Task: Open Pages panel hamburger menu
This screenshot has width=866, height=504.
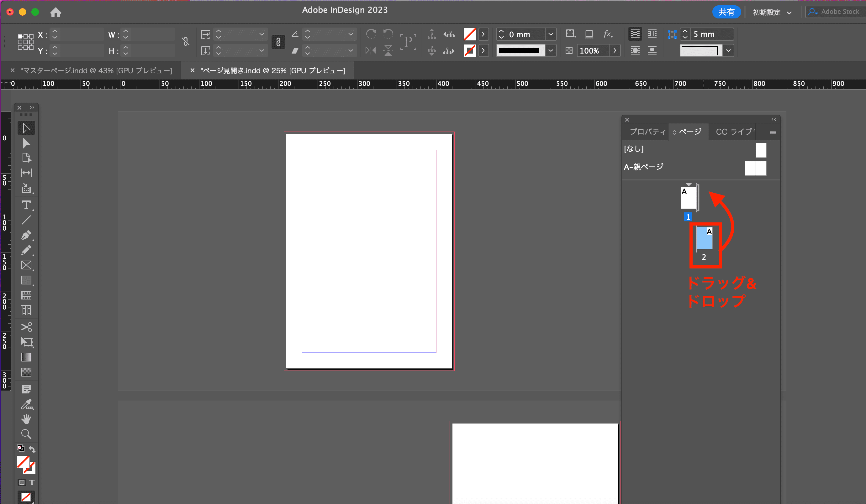Action: click(773, 132)
